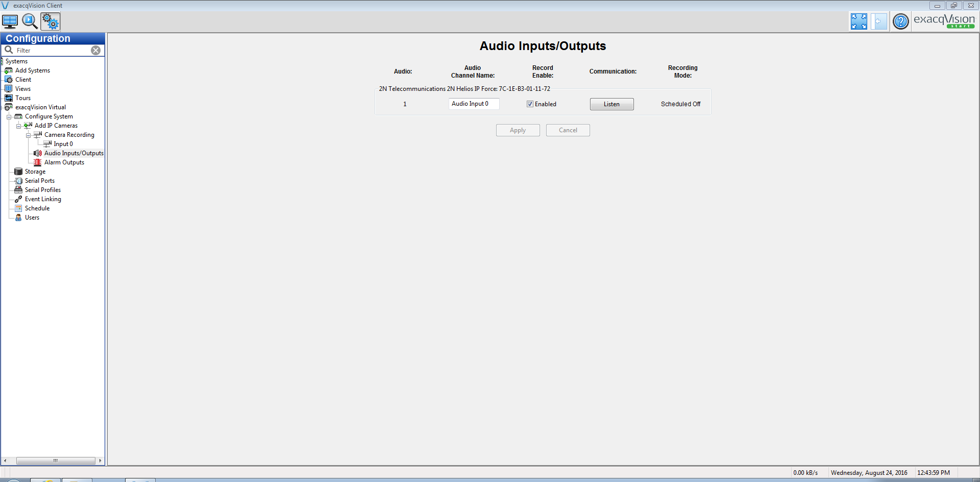The width and height of the screenshot is (980, 482).
Task: Select Systems in the configuration tree
Action: click(16, 61)
